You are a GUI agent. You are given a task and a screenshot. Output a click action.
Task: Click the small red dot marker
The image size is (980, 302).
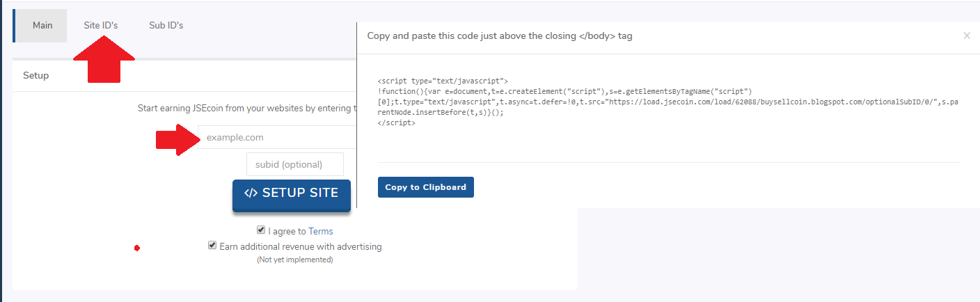[137, 248]
